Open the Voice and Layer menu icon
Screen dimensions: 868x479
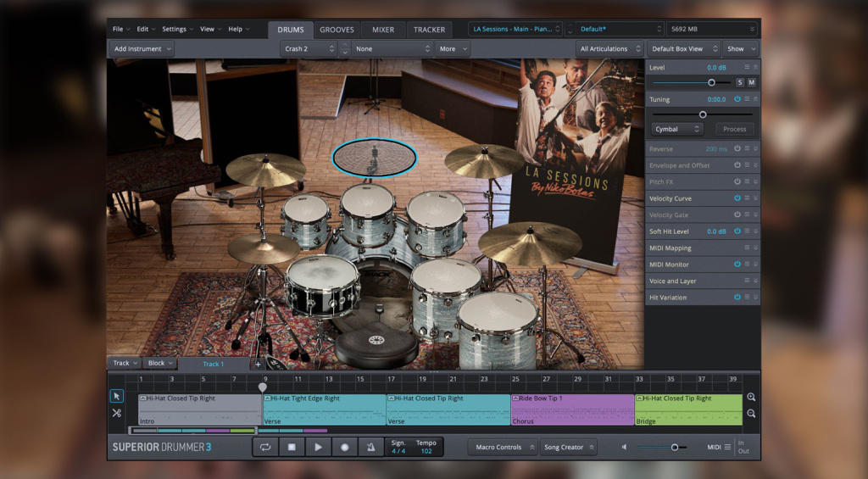click(747, 281)
